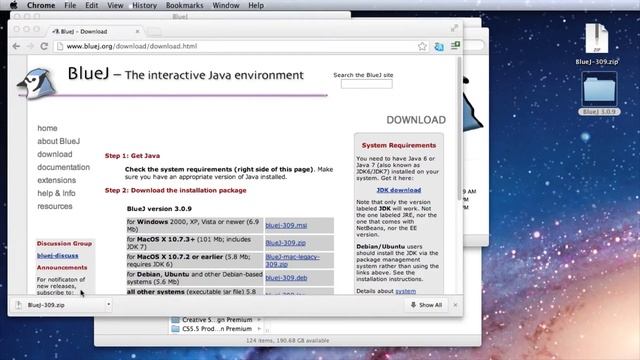Click the file icon in downloads bar
640x360 pixels.
[18, 305]
